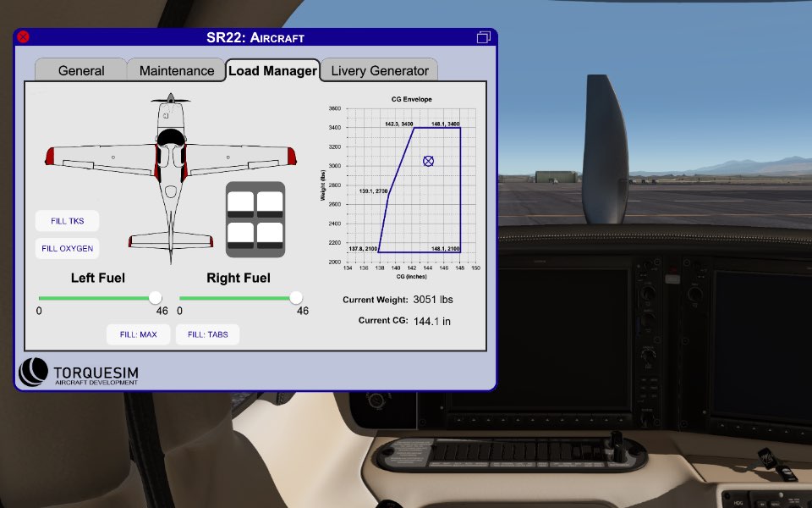The height and width of the screenshot is (508, 812).
Task: Fill fuel to tabs with FILL: TABS
Action: (x=208, y=334)
